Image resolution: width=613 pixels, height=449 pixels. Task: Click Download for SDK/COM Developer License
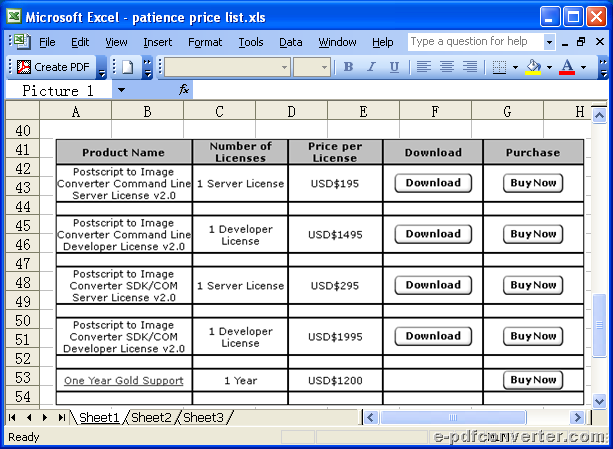point(433,336)
